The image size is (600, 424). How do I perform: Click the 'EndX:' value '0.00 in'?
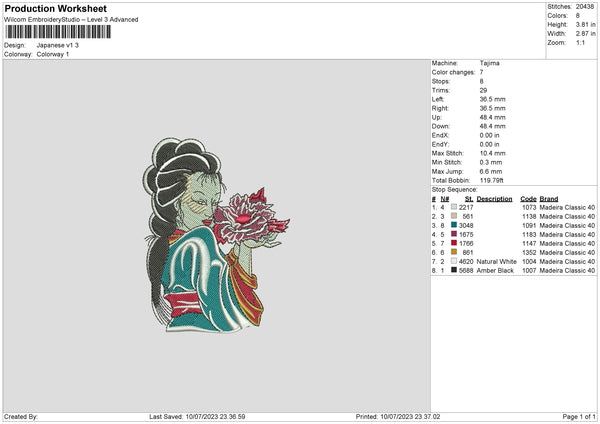point(489,135)
